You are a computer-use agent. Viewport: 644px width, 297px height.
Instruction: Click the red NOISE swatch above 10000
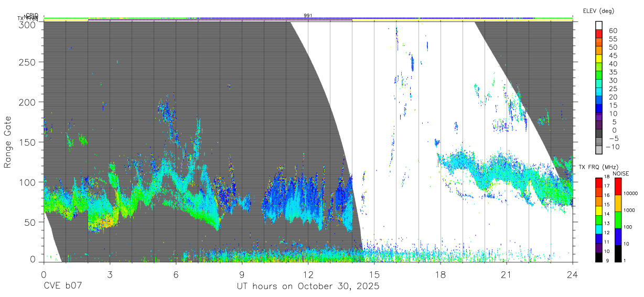click(618, 186)
